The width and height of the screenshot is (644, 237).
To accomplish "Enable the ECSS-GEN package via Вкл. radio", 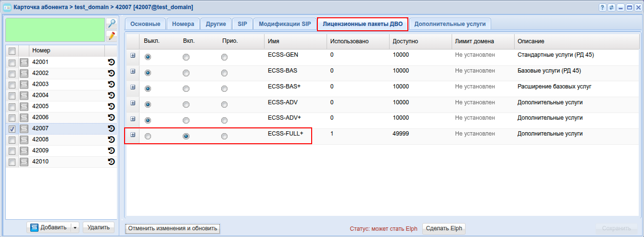I will point(186,57).
